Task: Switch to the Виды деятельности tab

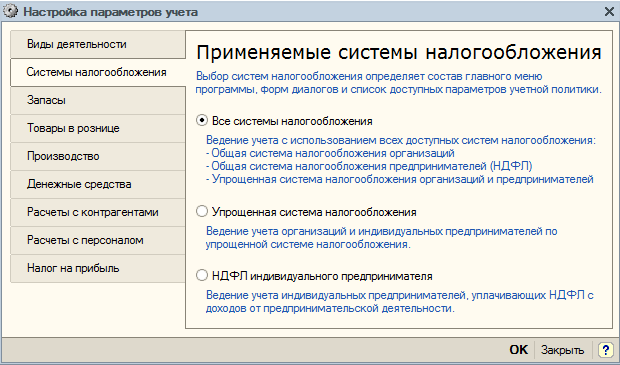Action: [98, 44]
